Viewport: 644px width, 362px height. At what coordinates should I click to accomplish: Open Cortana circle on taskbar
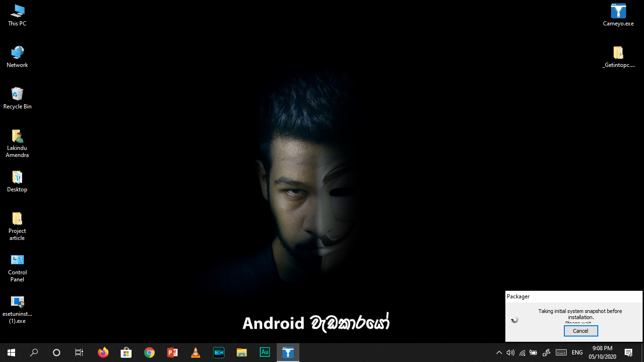click(x=57, y=353)
